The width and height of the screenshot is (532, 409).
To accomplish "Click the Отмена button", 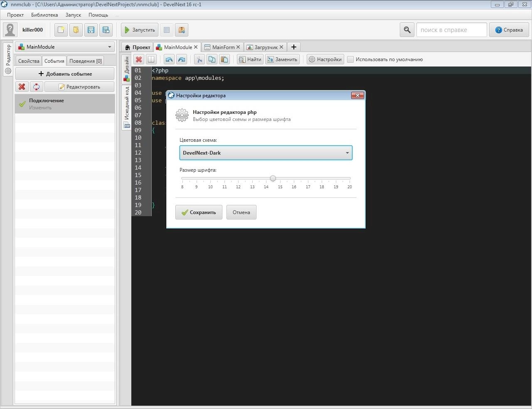I will click(x=241, y=212).
